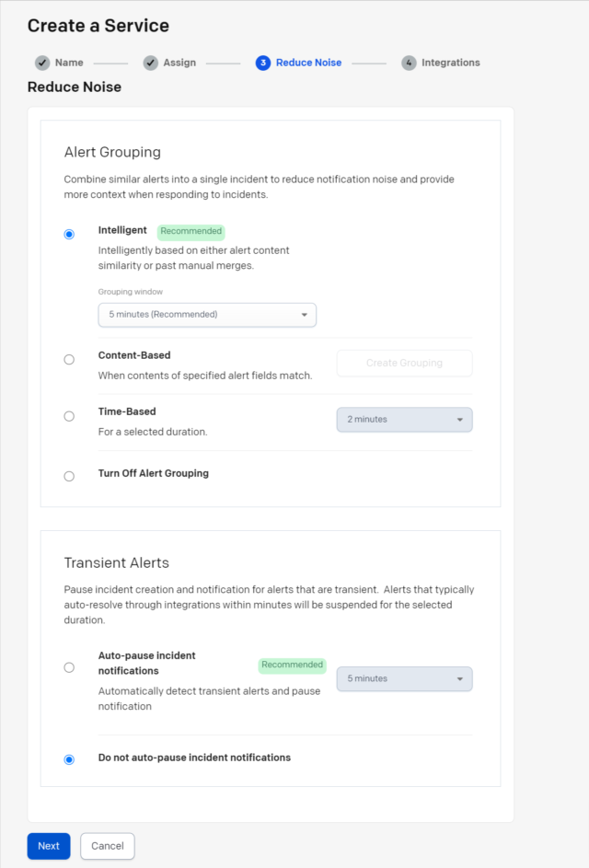This screenshot has height=868, width=589.
Task: Select Do not auto-pause incident notifications
Action: (69, 759)
